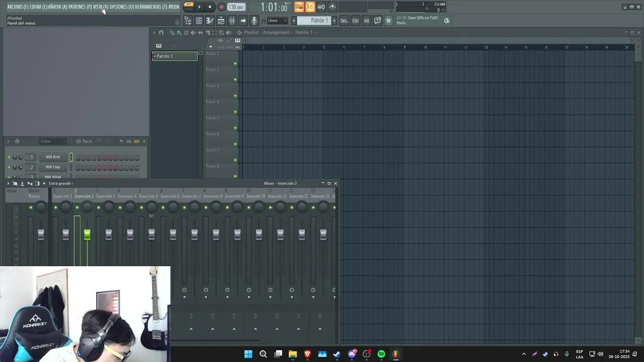Click the Record button
This screenshot has height=362, width=644.
(x=221, y=7)
